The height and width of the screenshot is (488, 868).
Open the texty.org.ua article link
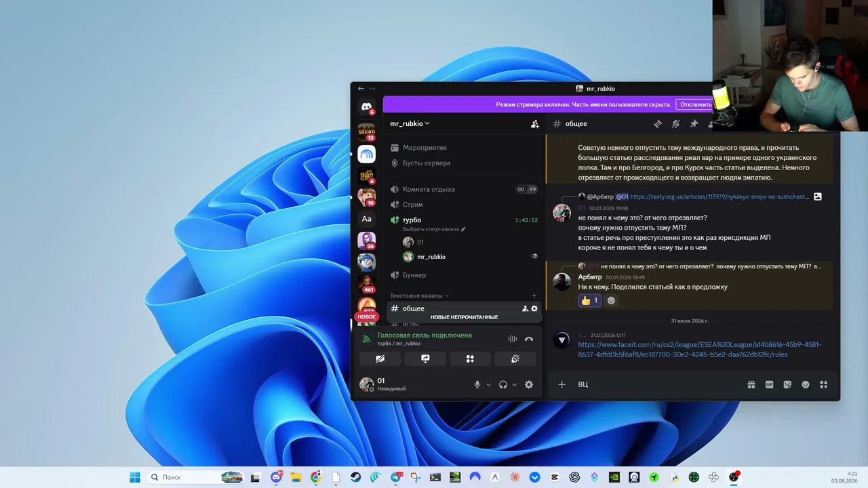(719, 197)
